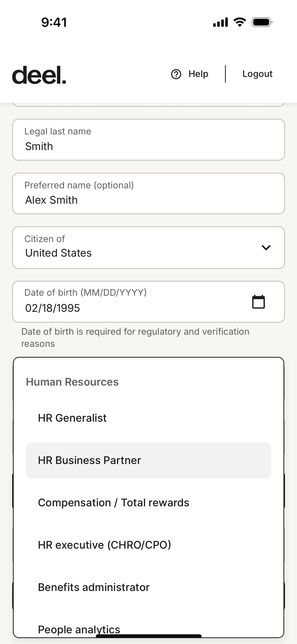Screen dimensions: 297x644
Task: Tap the cellular signal bars icon
Action: pyautogui.click(x=220, y=22)
